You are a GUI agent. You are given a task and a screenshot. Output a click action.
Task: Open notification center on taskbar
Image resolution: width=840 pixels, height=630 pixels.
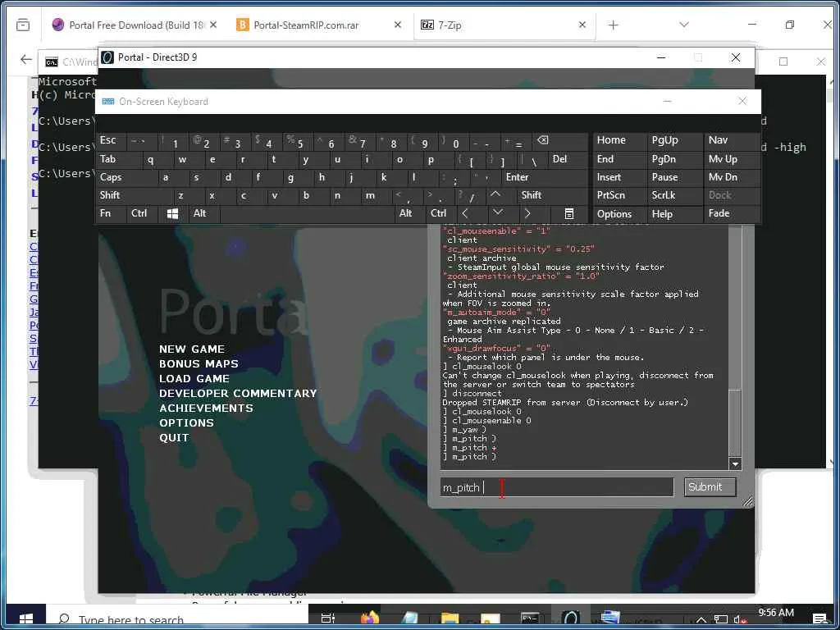pos(819,620)
